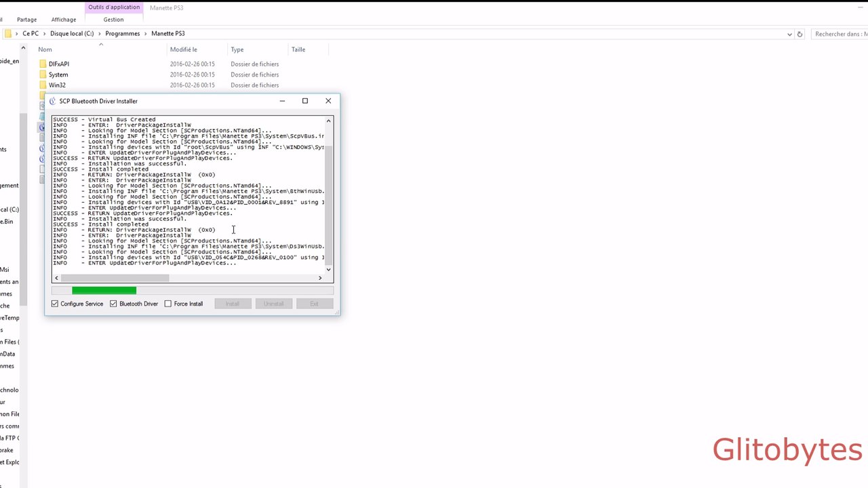Toggle Bluetooth Driver checkbox
The width and height of the screenshot is (868, 488).
[x=113, y=304]
